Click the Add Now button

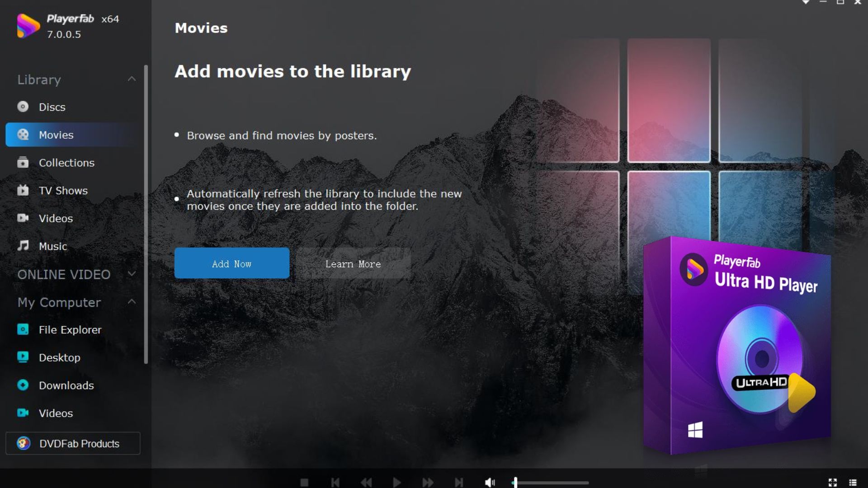(231, 263)
